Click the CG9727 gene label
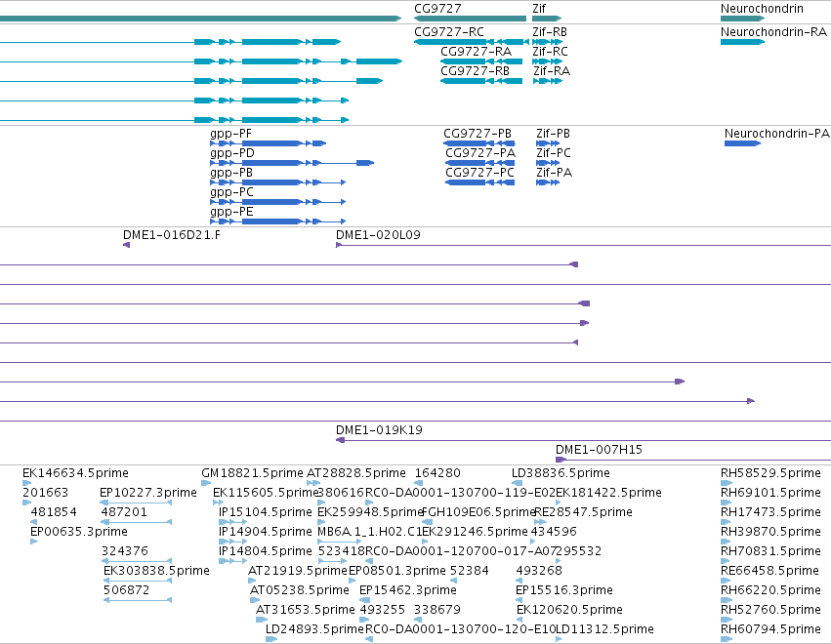This screenshot has width=831, height=644. tap(437, 9)
